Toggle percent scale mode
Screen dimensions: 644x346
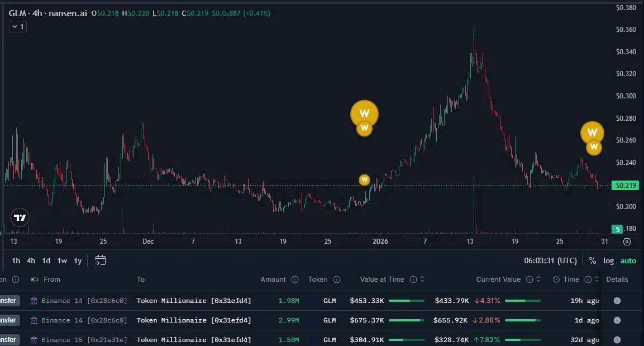tap(592, 260)
